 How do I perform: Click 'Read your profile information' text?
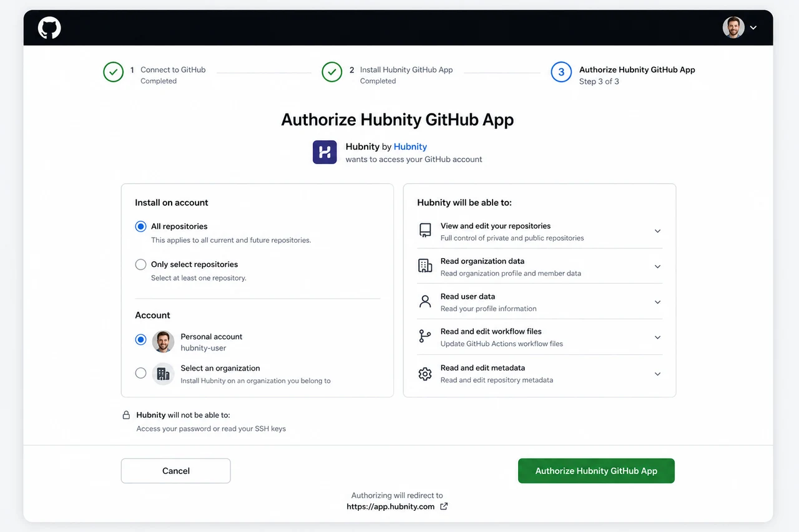point(489,309)
